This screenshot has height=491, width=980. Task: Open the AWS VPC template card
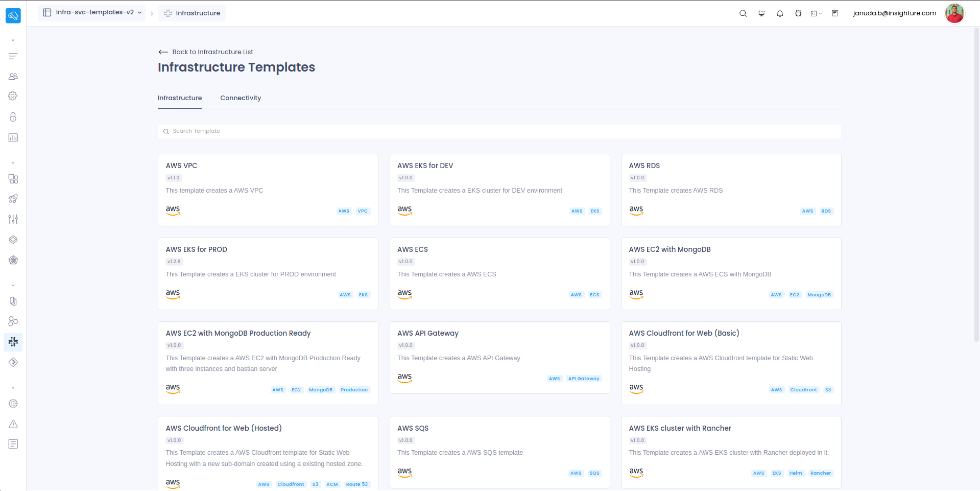268,190
